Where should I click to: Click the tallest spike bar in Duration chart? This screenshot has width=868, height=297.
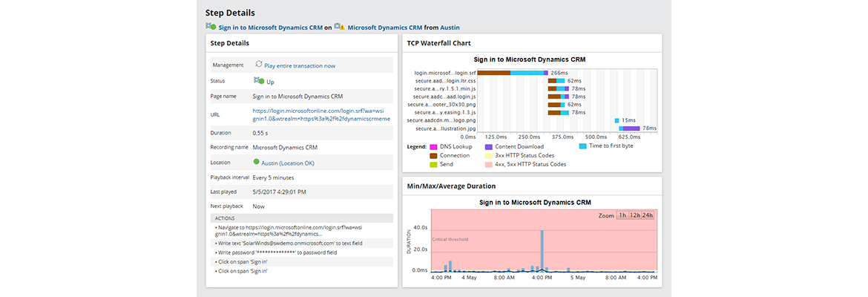(542, 250)
